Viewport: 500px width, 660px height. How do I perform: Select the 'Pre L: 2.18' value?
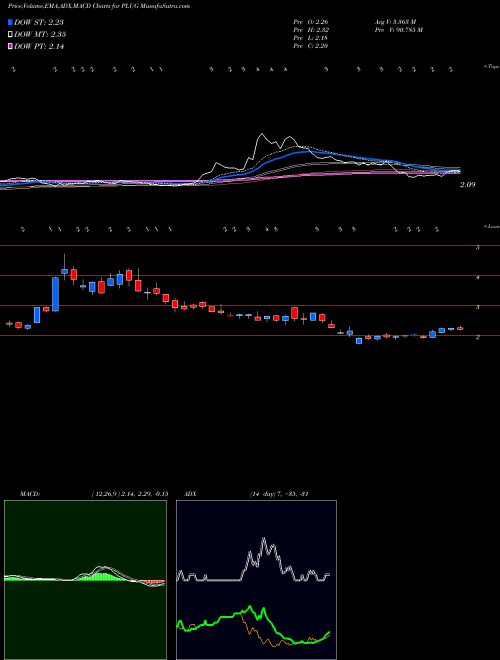(x=311, y=38)
